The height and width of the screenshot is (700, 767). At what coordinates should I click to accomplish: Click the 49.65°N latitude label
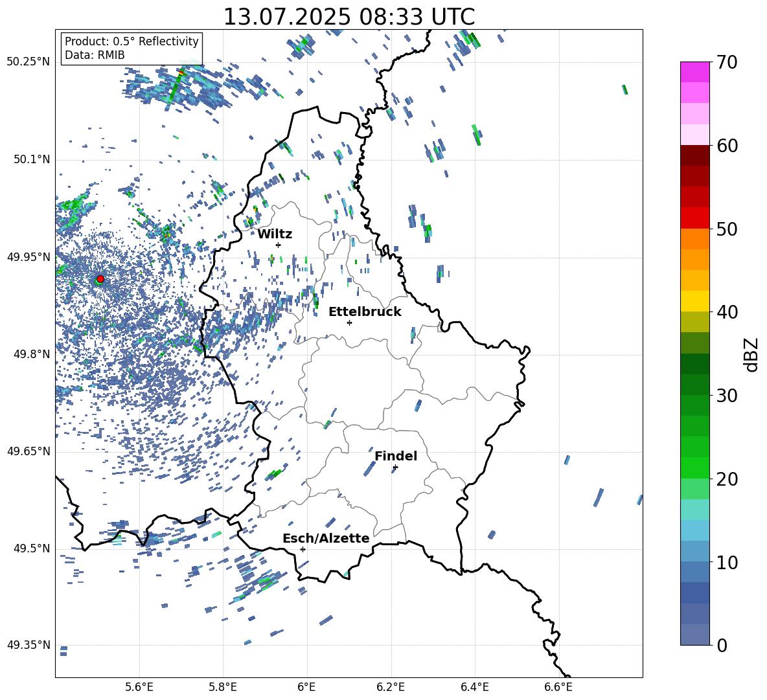[29, 451]
